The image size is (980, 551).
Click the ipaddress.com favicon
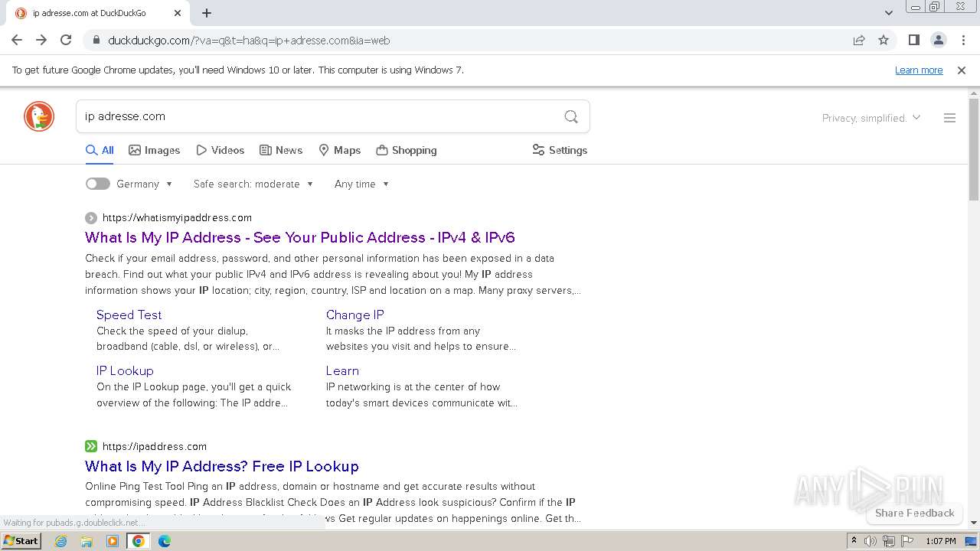tap(91, 446)
